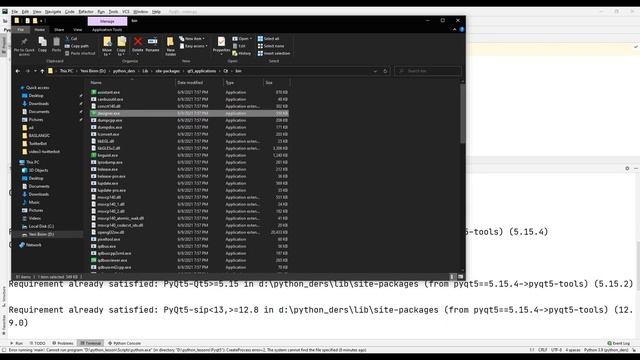Click Invert selection in ribbon
The height and width of the screenshot is (360, 640).
[x=274, y=53]
